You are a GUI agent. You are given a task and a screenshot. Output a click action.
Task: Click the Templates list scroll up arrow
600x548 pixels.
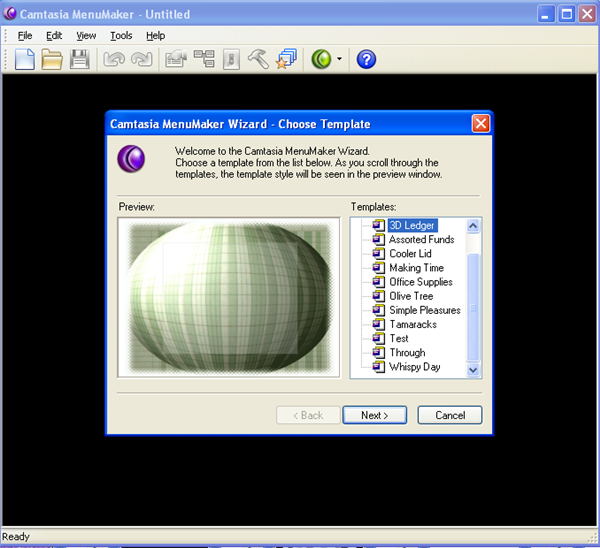click(473, 226)
